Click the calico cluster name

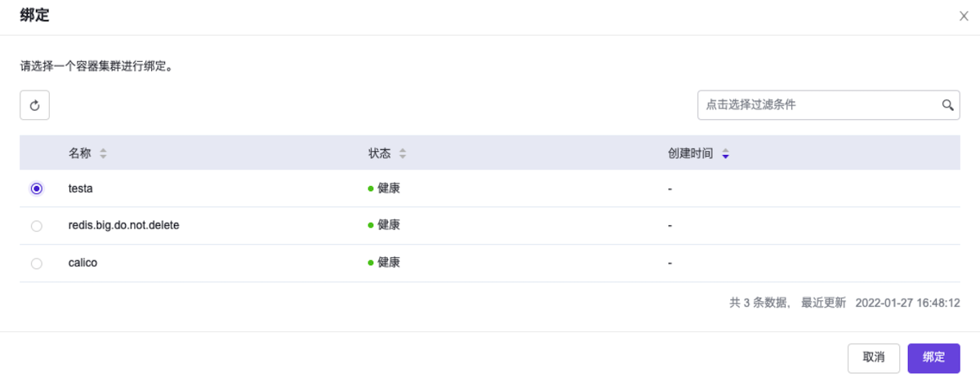tap(83, 264)
